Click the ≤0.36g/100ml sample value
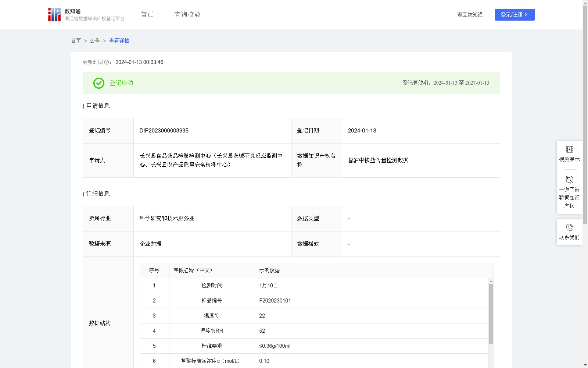Image resolution: width=588 pixels, height=368 pixels. (x=275, y=346)
